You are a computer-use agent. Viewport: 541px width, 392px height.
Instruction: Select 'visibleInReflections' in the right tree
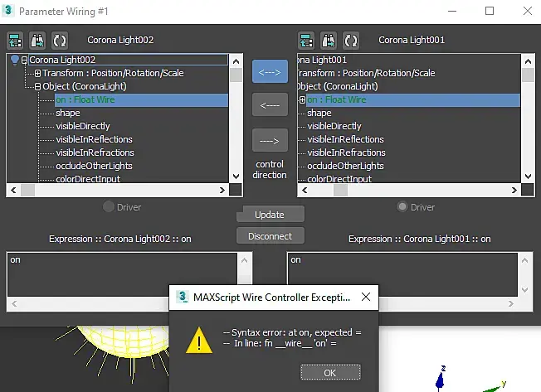(345, 139)
